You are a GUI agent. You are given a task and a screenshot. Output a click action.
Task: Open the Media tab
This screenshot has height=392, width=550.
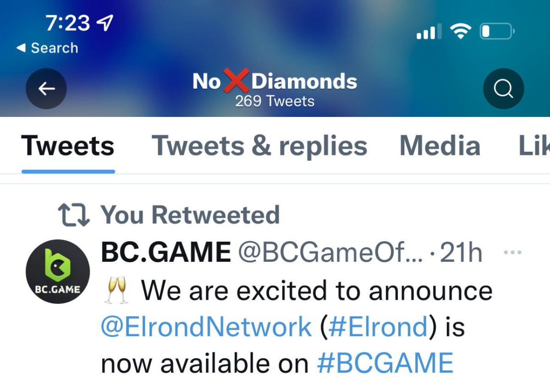(x=440, y=146)
